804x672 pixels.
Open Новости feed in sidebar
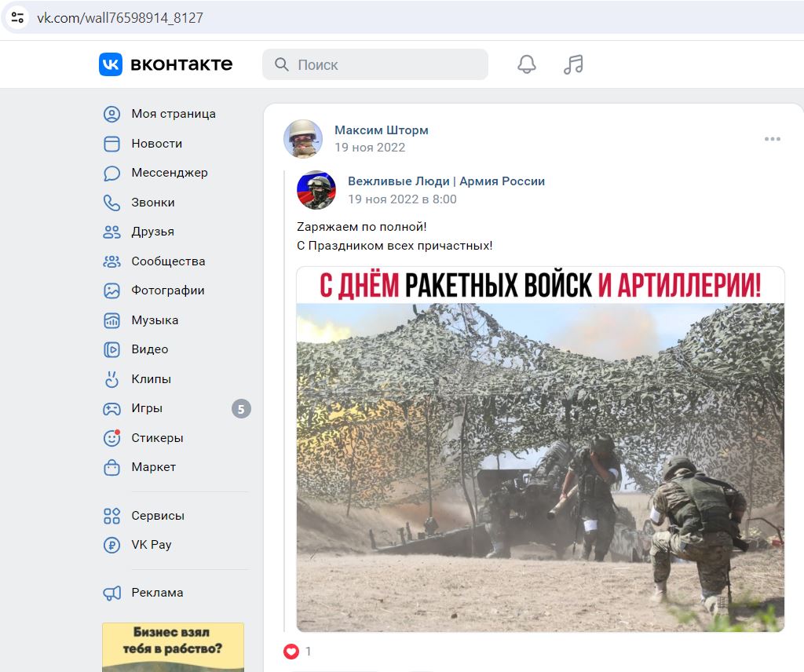pyautogui.click(x=156, y=144)
